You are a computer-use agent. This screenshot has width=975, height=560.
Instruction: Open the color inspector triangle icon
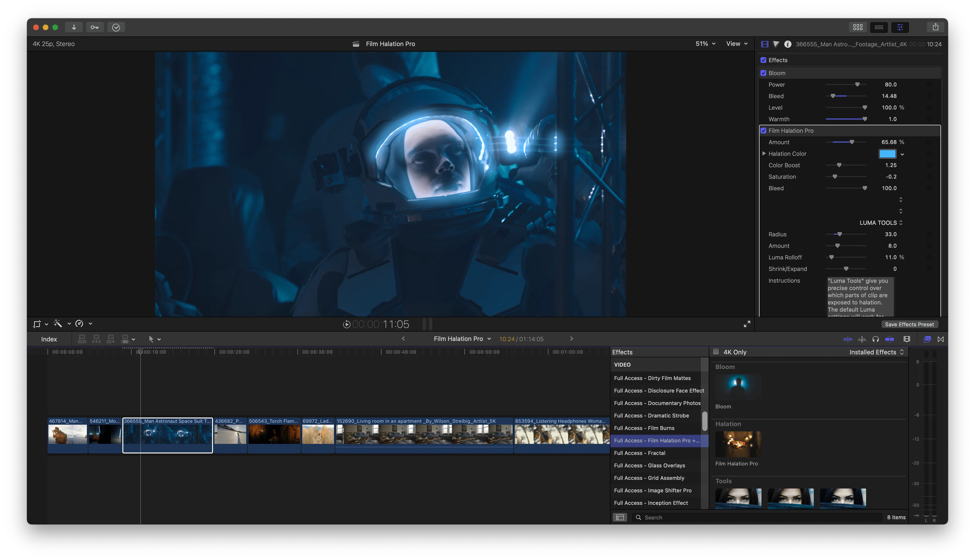pyautogui.click(x=776, y=44)
